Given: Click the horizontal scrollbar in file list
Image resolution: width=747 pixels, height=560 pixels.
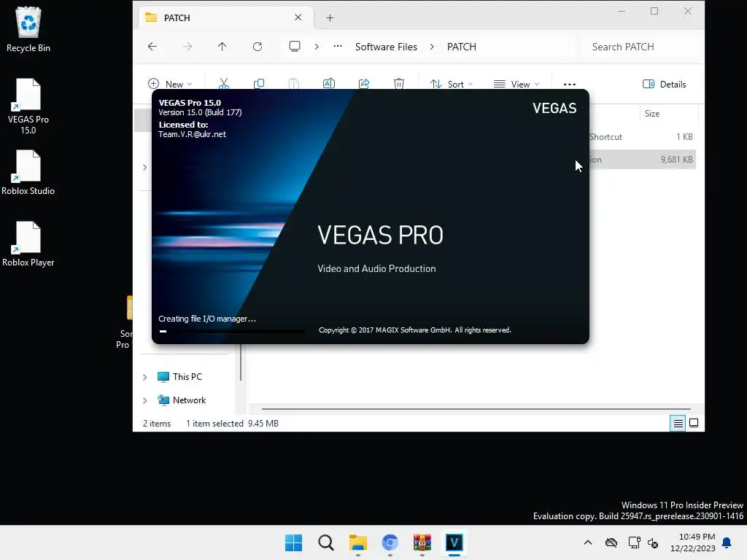Looking at the screenshot, I should click(x=476, y=408).
